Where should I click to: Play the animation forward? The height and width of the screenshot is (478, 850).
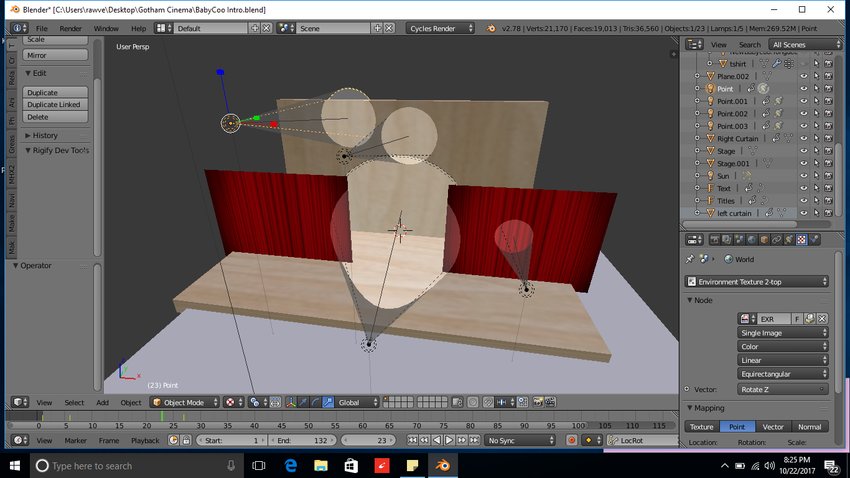point(449,441)
